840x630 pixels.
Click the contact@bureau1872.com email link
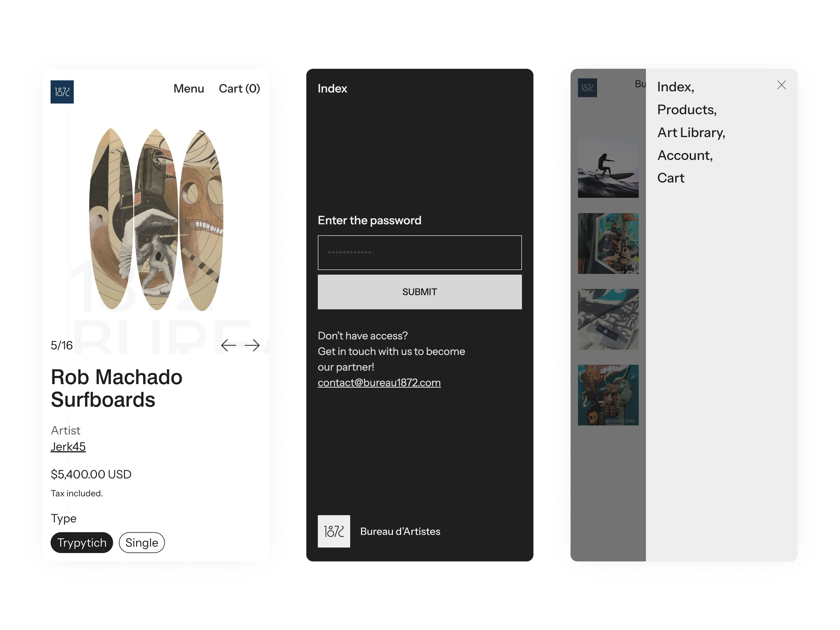[x=379, y=382]
